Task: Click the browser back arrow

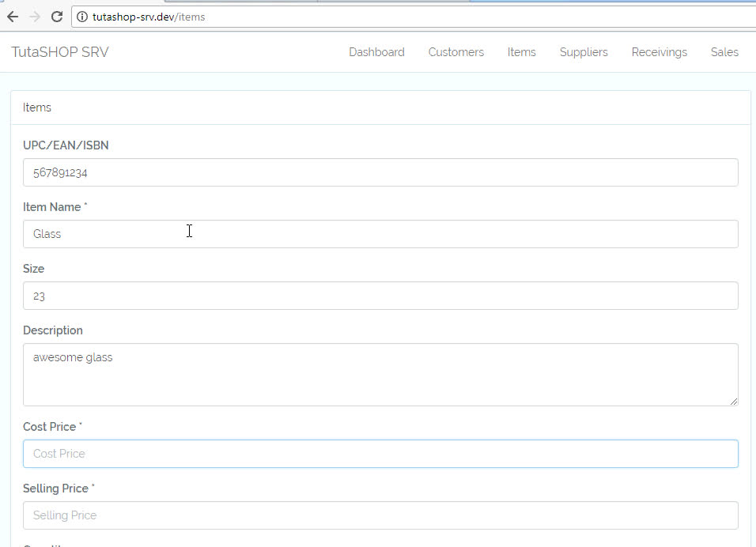Action: 13,17
